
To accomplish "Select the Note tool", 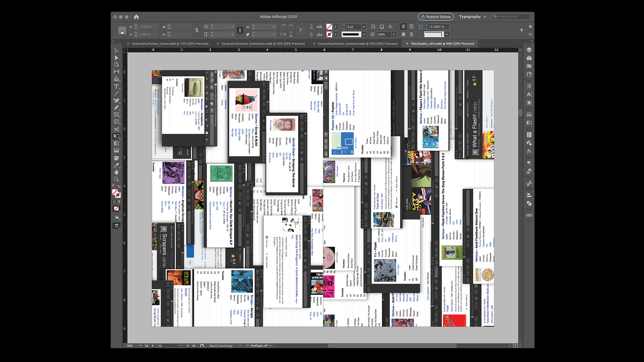I will (x=116, y=158).
